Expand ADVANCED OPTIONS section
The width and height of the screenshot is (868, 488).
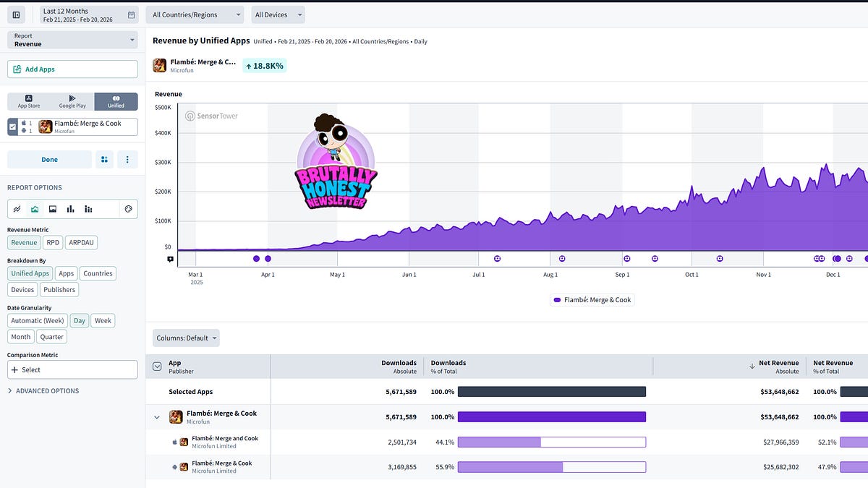tap(43, 390)
